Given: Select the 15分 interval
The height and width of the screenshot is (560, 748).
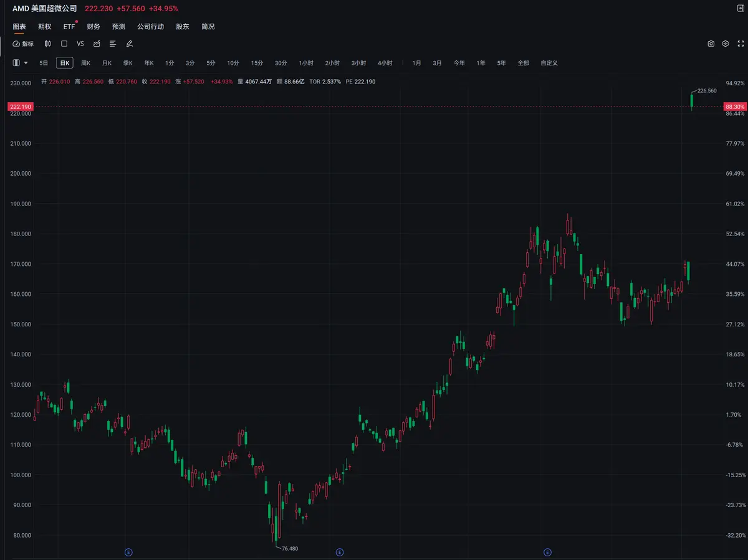Looking at the screenshot, I should click(x=257, y=63).
